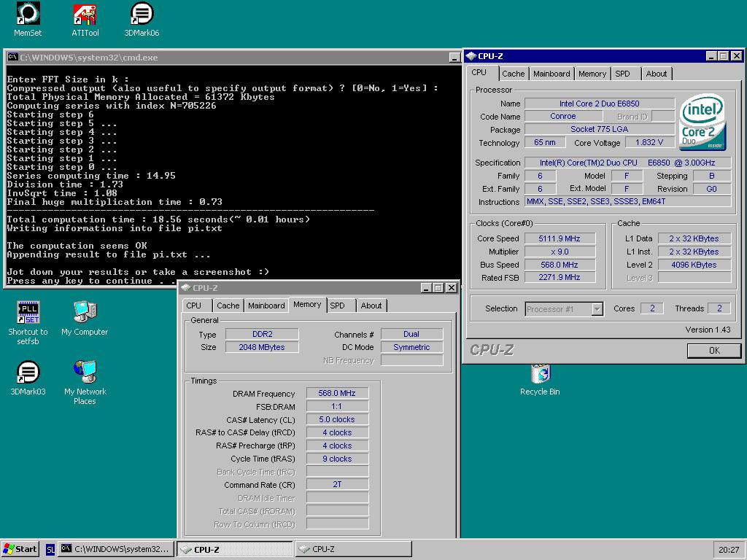
Task: Switch to Memory tab in CPU-Z processor window
Action: point(592,74)
